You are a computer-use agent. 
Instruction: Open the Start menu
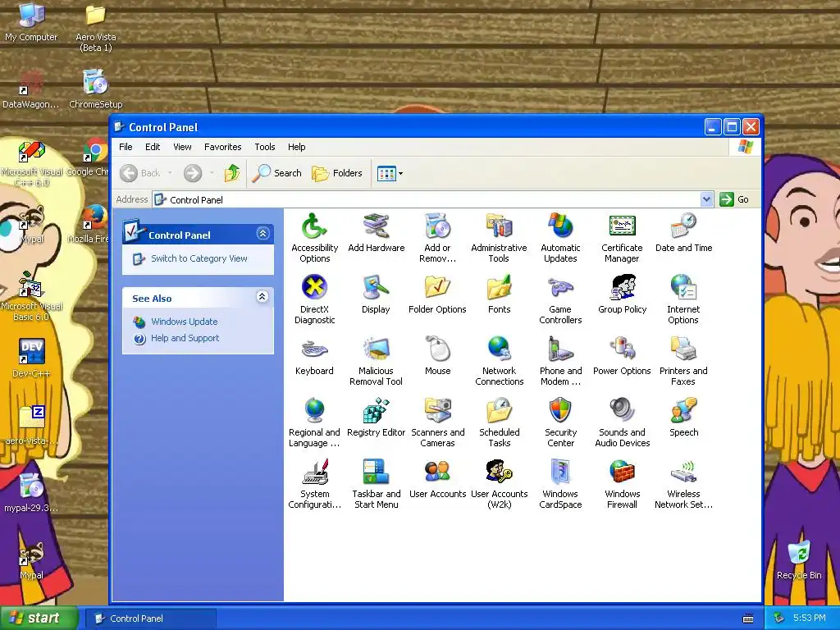pyautogui.click(x=39, y=619)
